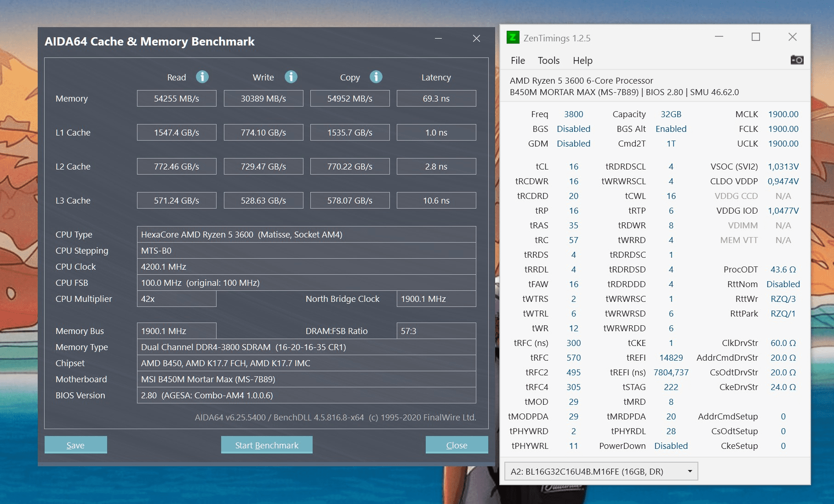Viewport: 834px width, 504px height.
Task: Click the tRCDRD value 20
Action: [x=573, y=196]
